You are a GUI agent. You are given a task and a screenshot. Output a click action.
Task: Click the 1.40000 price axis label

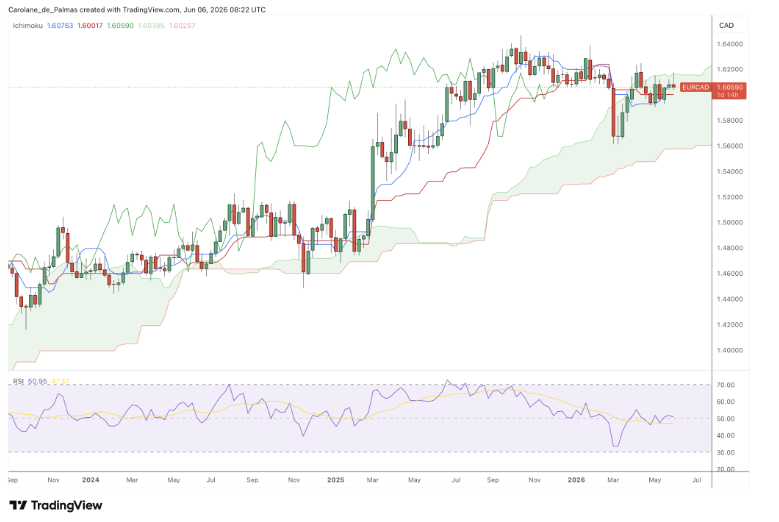pos(730,350)
